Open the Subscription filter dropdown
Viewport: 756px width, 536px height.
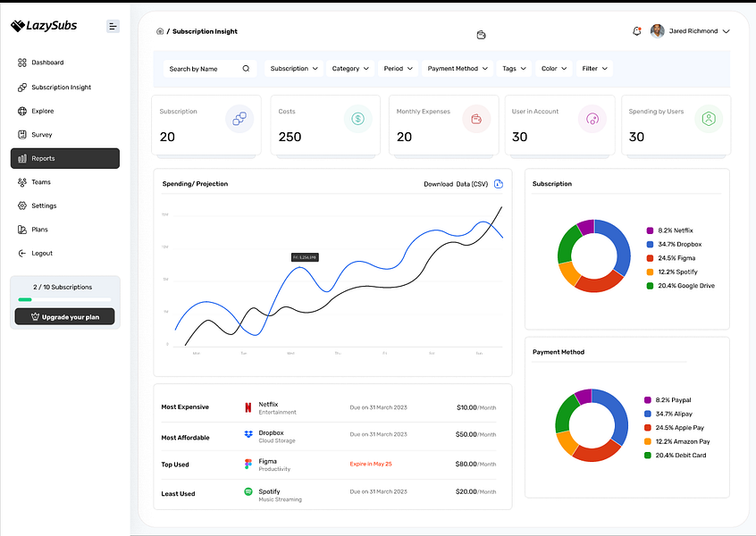(x=294, y=69)
